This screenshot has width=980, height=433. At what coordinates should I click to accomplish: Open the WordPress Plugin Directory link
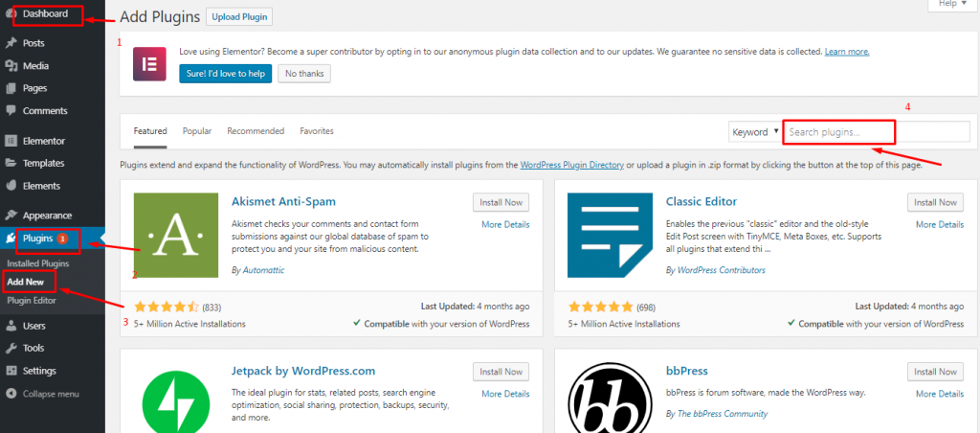point(572,165)
